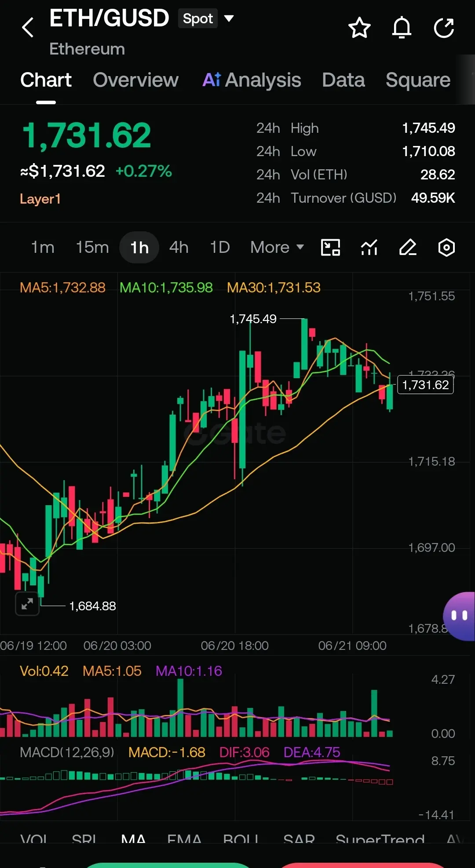Select the SRL indicator
This screenshot has width=475, height=868.
pos(84,839)
